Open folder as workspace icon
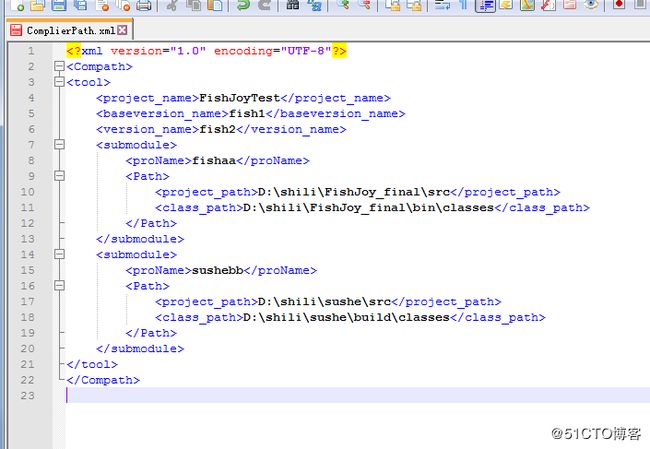This screenshot has height=449, width=650. point(570,4)
